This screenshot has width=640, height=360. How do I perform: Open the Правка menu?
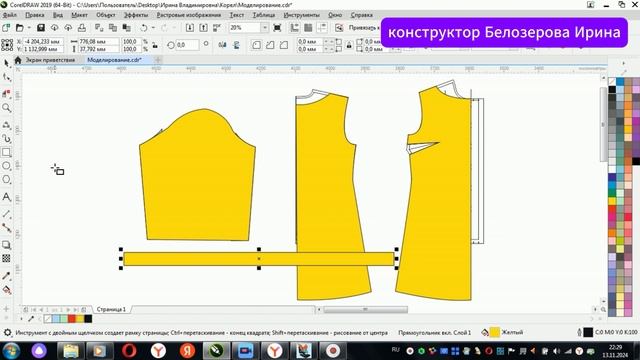pyautogui.click(x=35, y=15)
